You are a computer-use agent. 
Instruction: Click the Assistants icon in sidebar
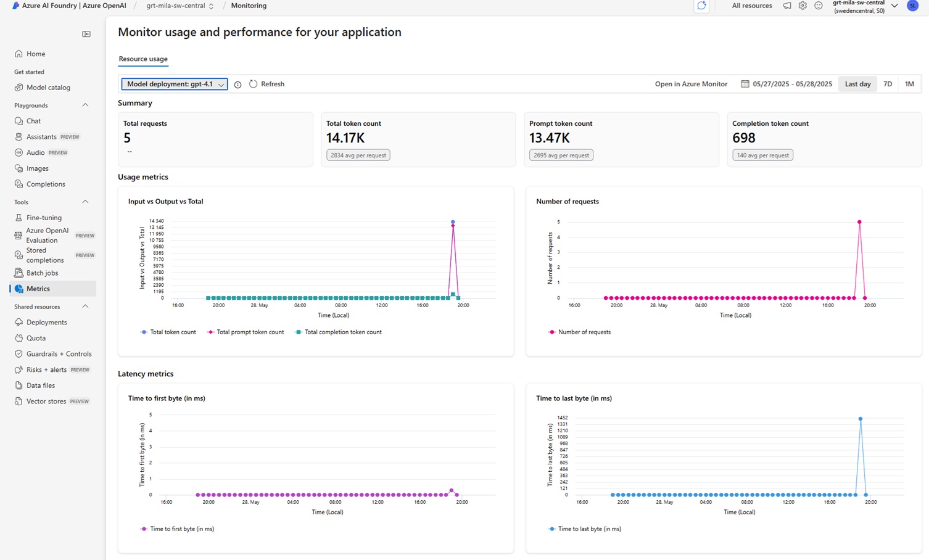tap(19, 137)
